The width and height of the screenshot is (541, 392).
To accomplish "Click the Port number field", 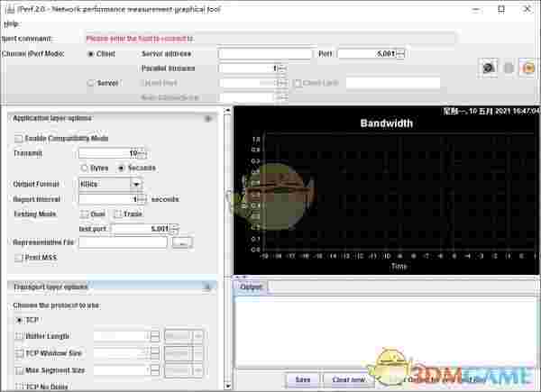I will (x=368, y=54).
